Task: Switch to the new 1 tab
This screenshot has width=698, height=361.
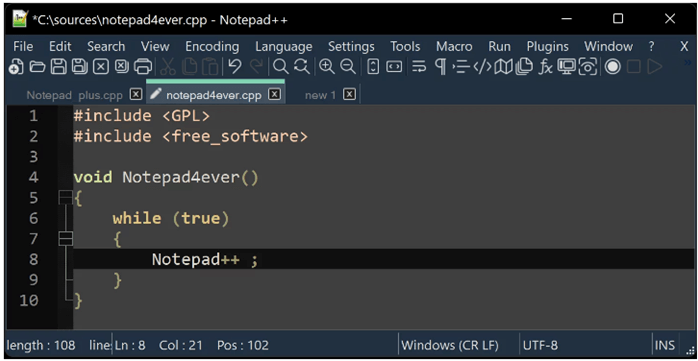Action: 320,95
